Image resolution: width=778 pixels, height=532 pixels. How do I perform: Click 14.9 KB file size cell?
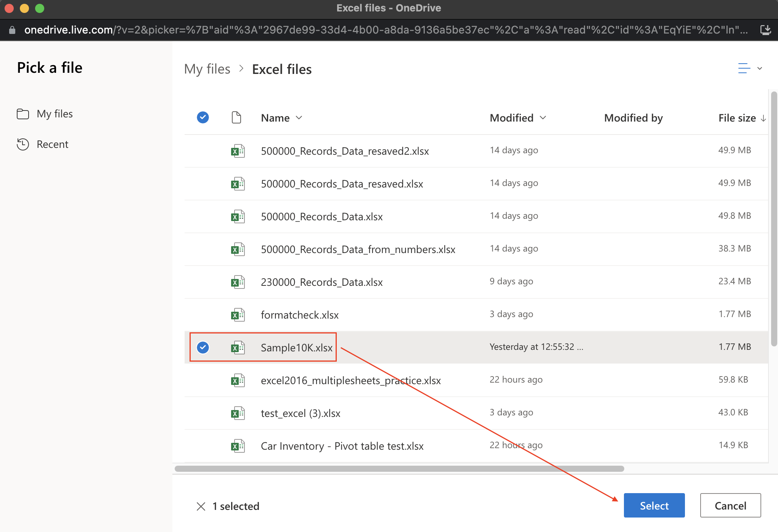point(733,445)
